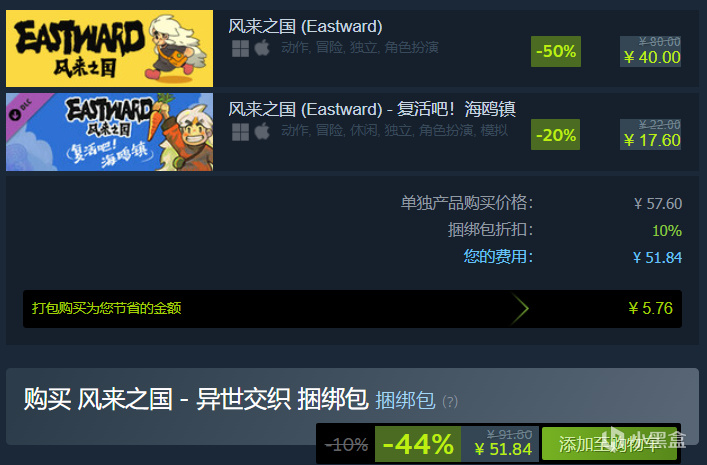
Task: Click the Windows icon for Eastward base game
Action: 240,48
